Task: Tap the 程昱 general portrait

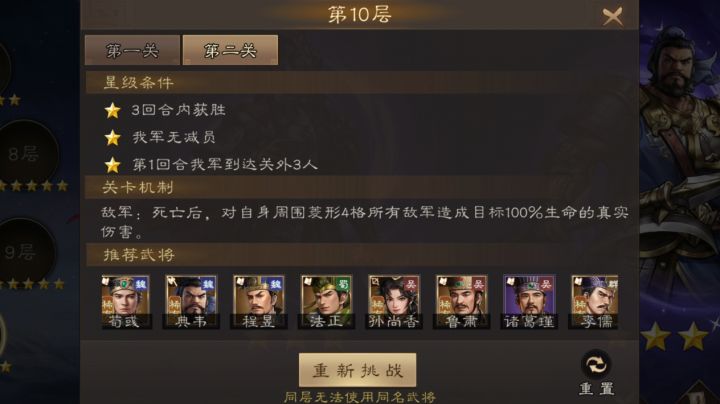Action: coord(259,302)
